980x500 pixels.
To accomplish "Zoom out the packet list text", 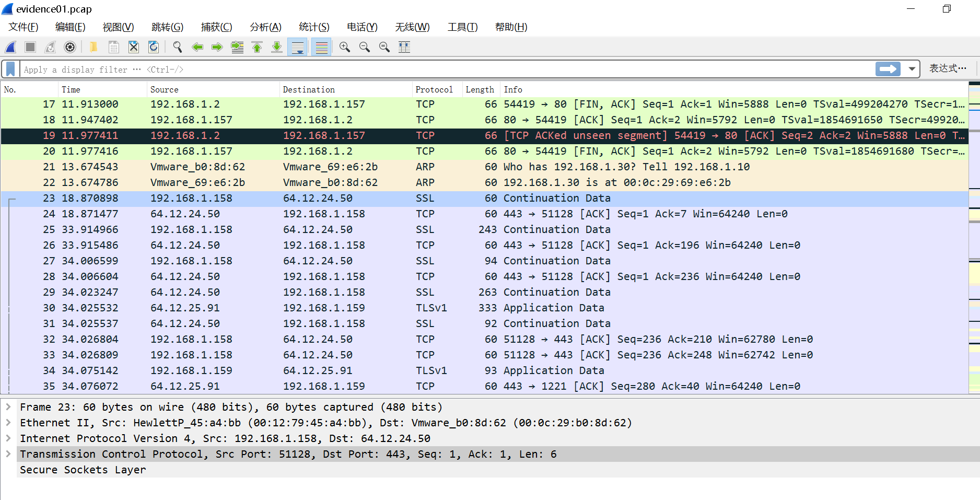I will 364,47.
